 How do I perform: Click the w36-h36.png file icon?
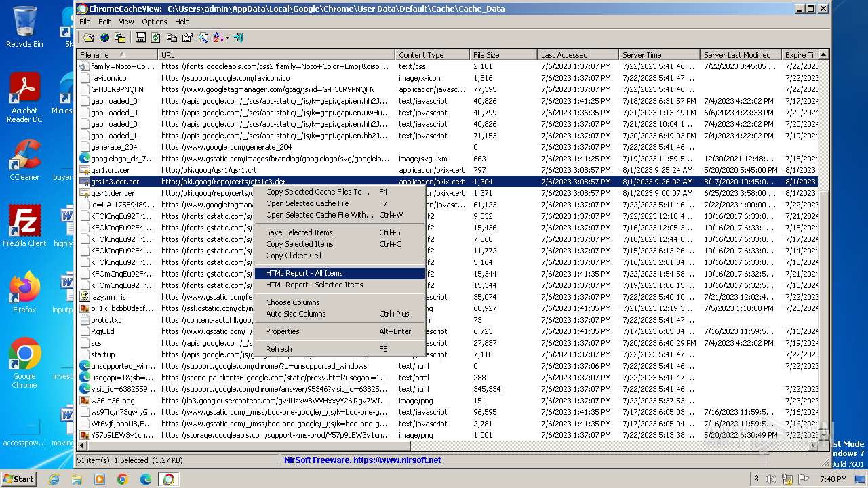[x=85, y=401]
